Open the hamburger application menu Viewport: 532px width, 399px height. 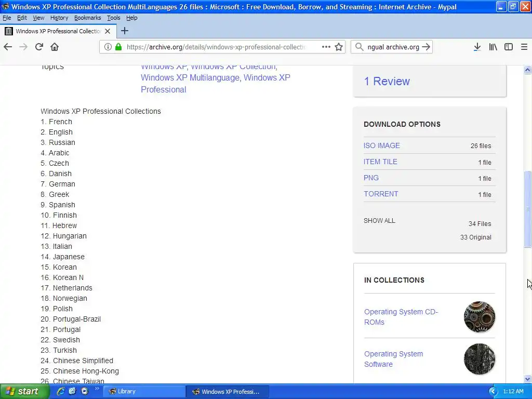coord(524,47)
